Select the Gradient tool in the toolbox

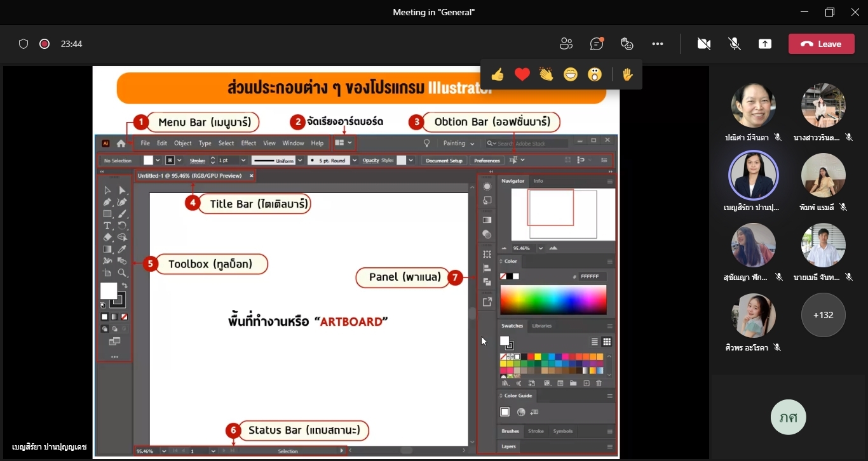pos(107,249)
